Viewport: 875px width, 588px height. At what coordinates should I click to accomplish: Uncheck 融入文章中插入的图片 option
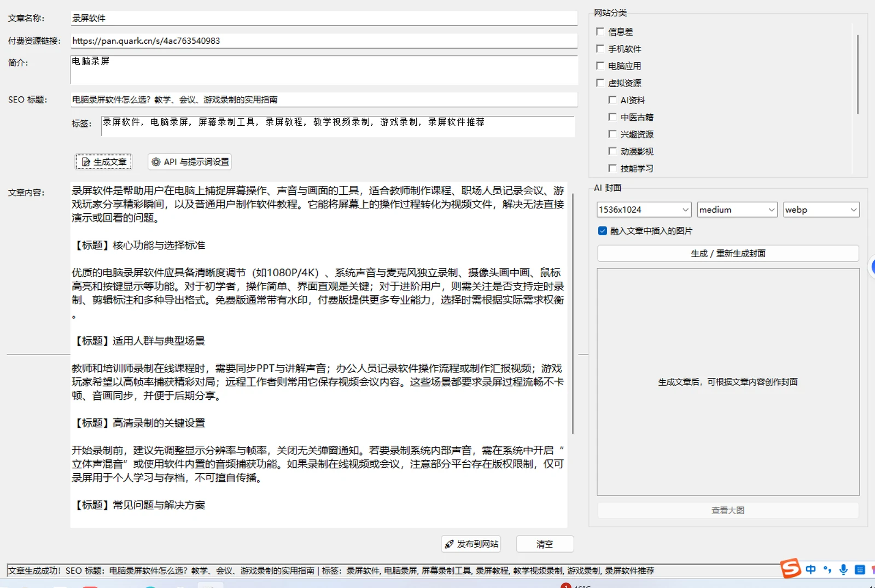point(603,231)
